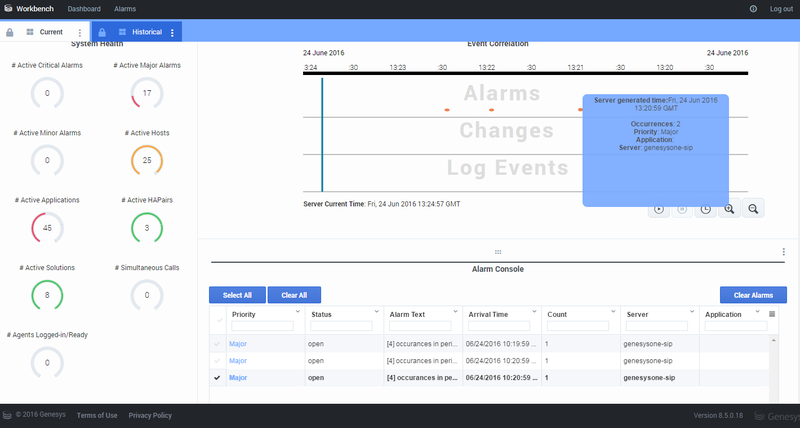
Task: Select the orange alarm dot at 13:22
Action: 491,110
